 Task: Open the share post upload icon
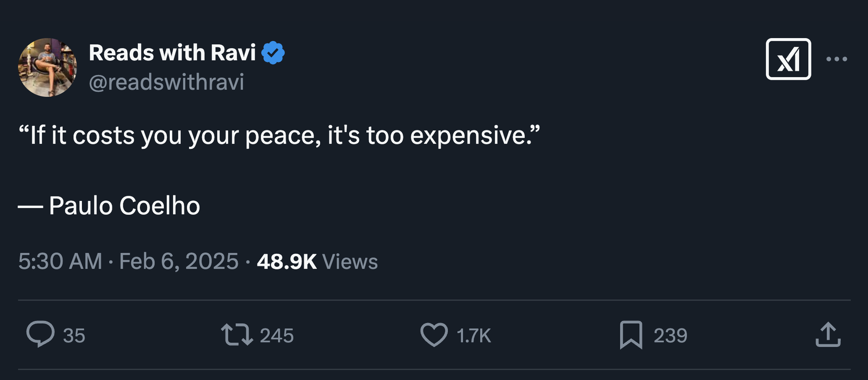[827, 335]
